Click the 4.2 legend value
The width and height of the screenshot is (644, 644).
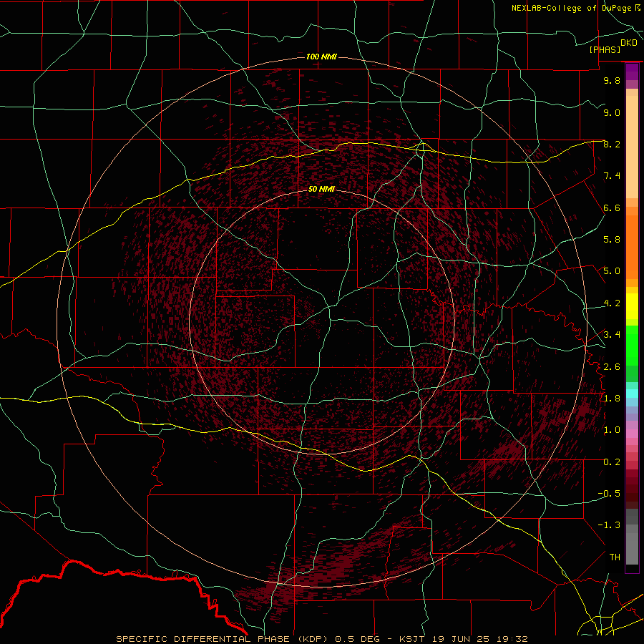click(x=612, y=303)
